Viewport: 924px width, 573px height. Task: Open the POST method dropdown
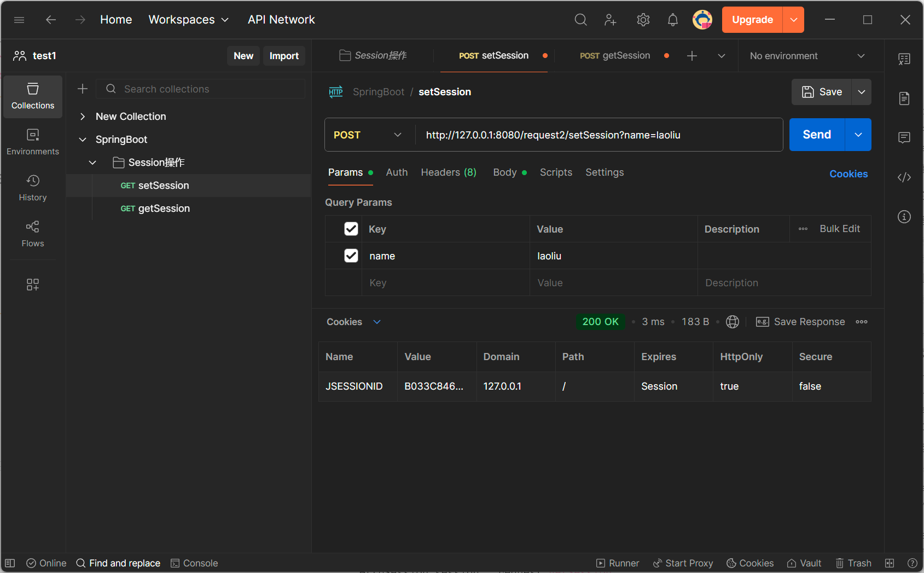pyautogui.click(x=368, y=135)
